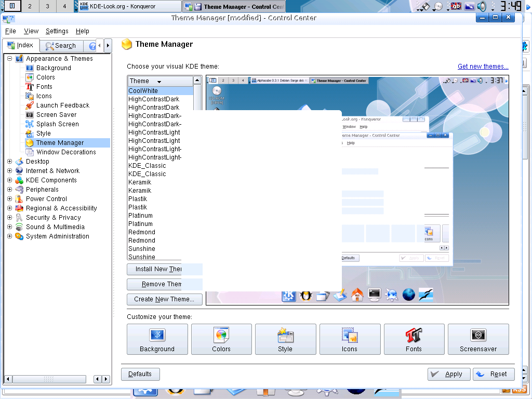This screenshot has height=399, width=532.
Task: Collapse the Appearance & Themes category
Action: (x=9, y=58)
